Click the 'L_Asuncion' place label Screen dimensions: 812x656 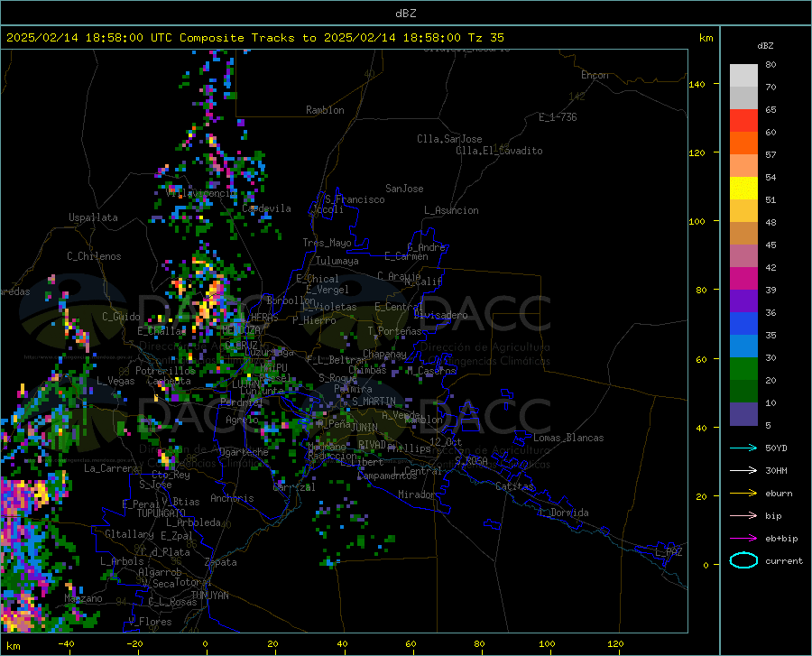click(451, 210)
